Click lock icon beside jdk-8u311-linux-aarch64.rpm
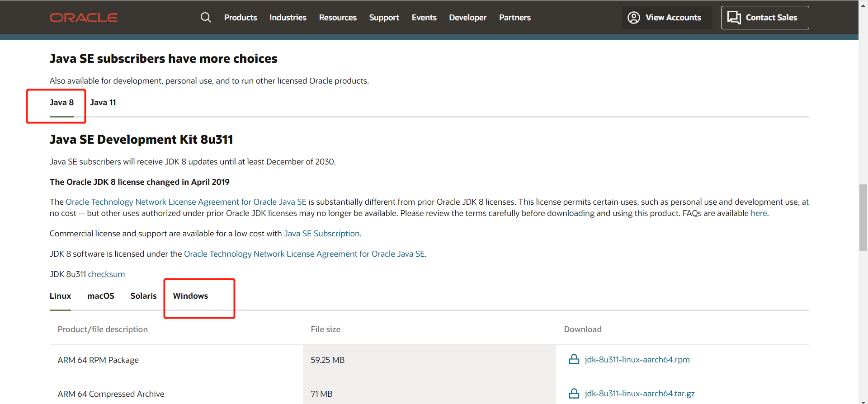The image size is (868, 404). point(574,359)
